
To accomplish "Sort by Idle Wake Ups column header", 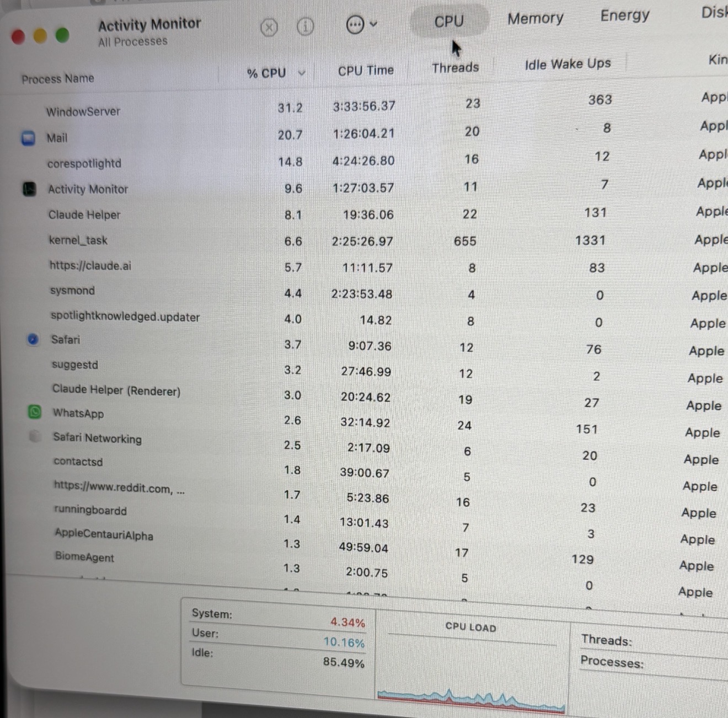I will (x=568, y=65).
